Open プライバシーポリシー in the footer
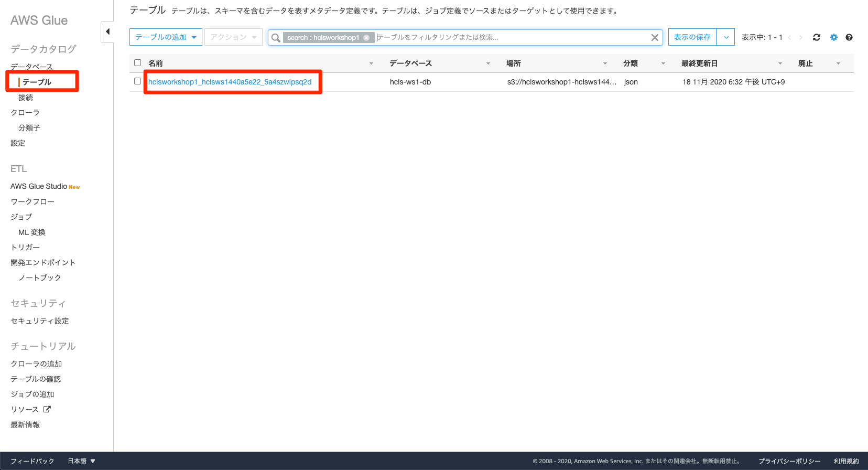This screenshot has width=868, height=470. pyautogui.click(x=789, y=461)
